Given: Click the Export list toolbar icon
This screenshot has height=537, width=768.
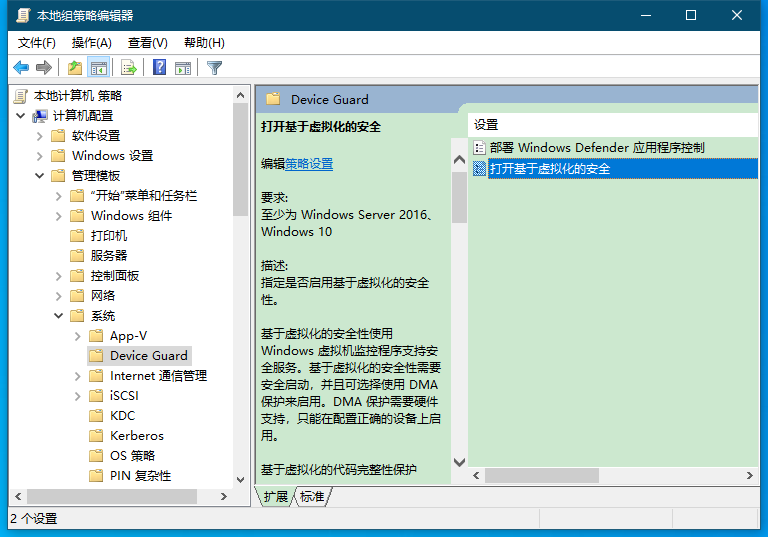Looking at the screenshot, I should [129, 67].
